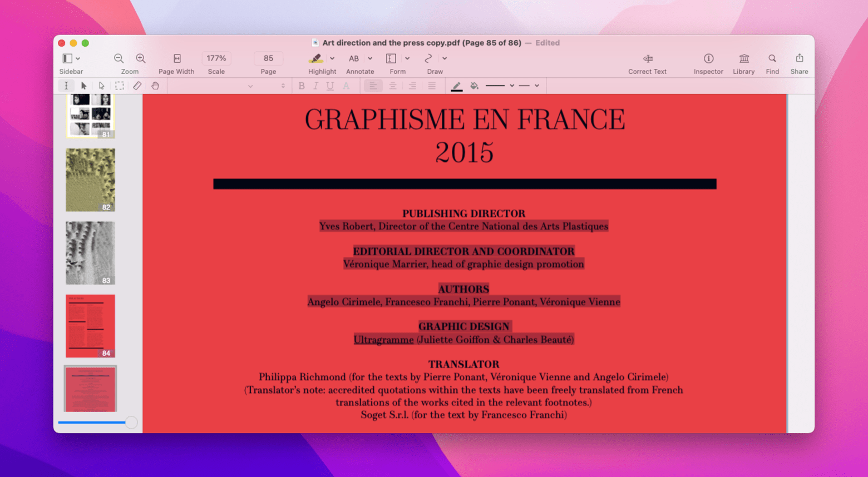Select the Text Selection tool
The height and width of the screenshot is (477, 868).
(66, 85)
